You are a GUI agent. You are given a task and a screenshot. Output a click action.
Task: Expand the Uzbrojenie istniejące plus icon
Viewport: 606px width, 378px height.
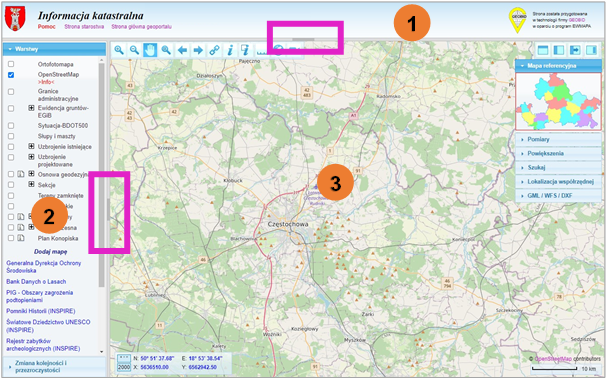point(31,146)
